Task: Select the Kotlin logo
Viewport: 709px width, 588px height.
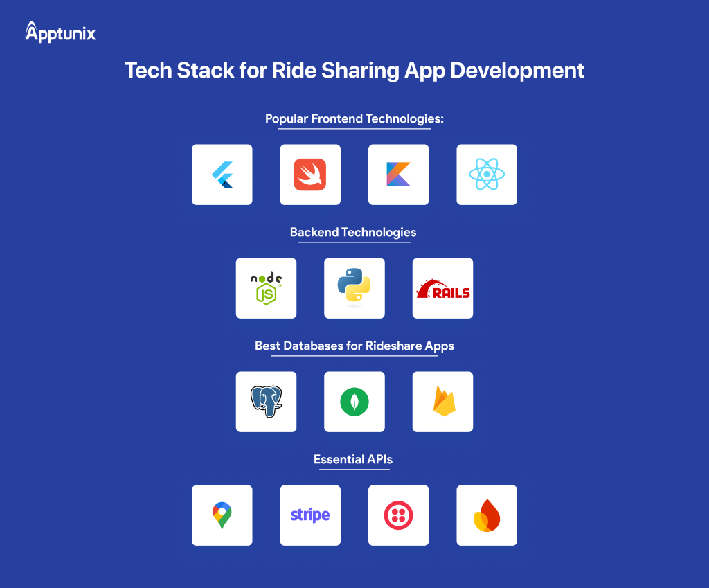Action: (x=398, y=175)
